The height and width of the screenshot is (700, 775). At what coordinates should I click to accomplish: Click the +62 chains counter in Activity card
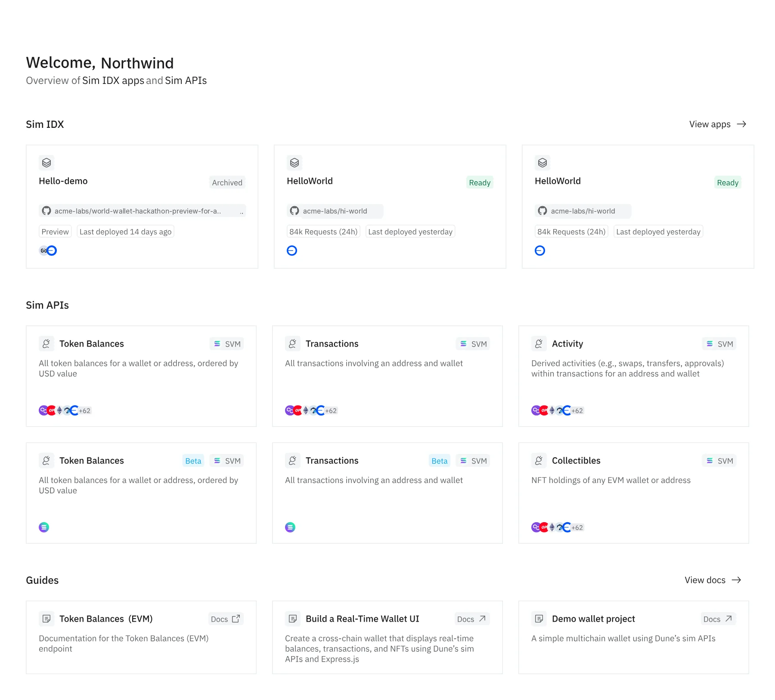click(x=577, y=411)
